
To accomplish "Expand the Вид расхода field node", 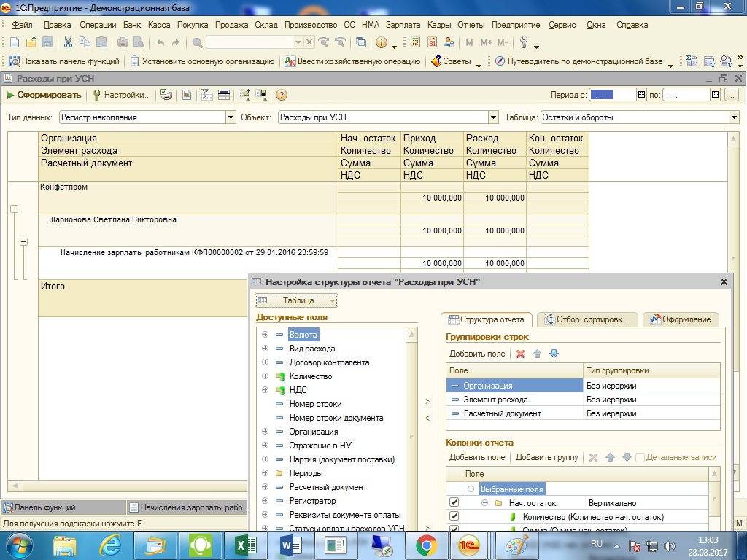I will pos(265,349).
